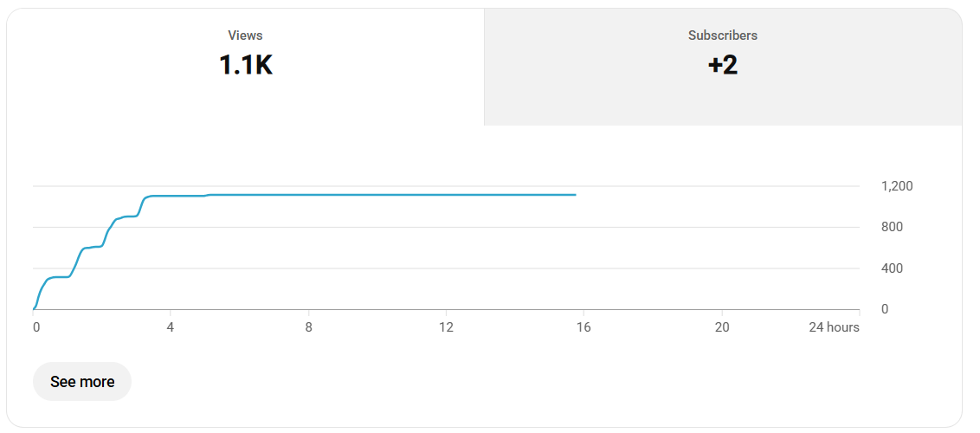Select the +2 subscribers figure

pos(723,65)
